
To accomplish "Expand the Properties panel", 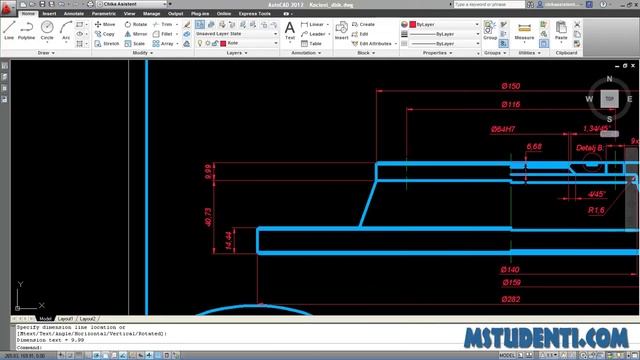I will point(437,53).
